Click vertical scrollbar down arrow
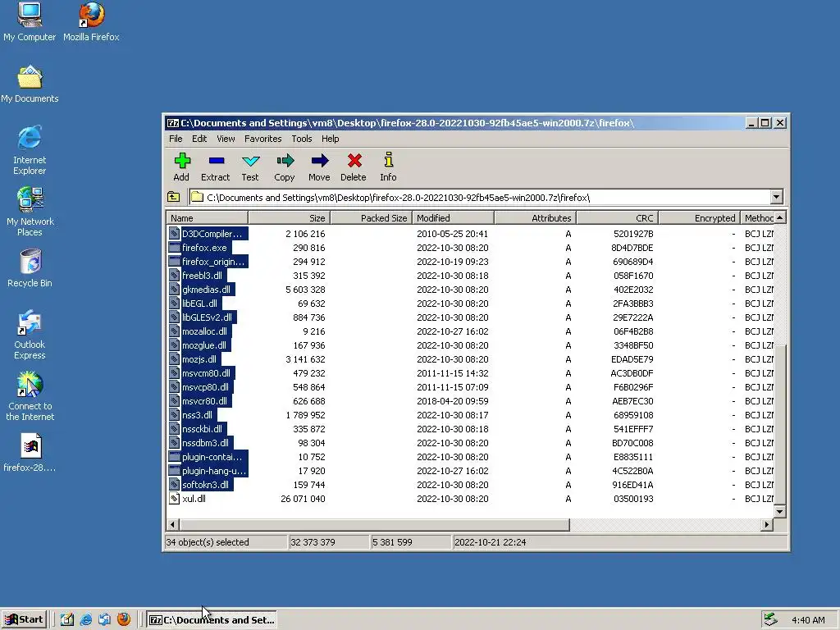 click(780, 512)
